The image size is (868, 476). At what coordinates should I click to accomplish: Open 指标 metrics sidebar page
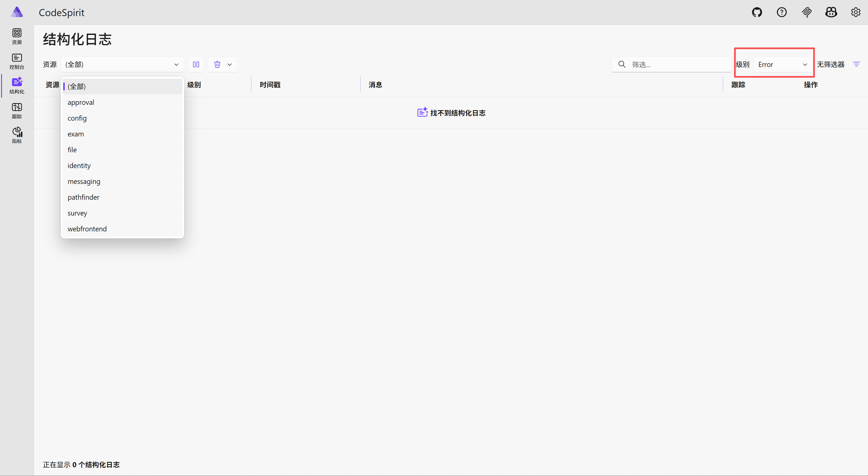[17, 135]
